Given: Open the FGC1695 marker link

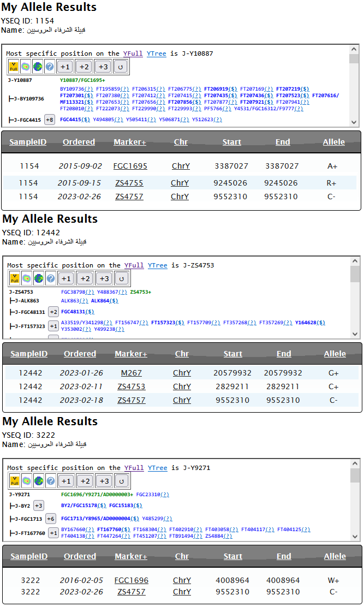Looking at the screenshot, I should [x=130, y=166].
